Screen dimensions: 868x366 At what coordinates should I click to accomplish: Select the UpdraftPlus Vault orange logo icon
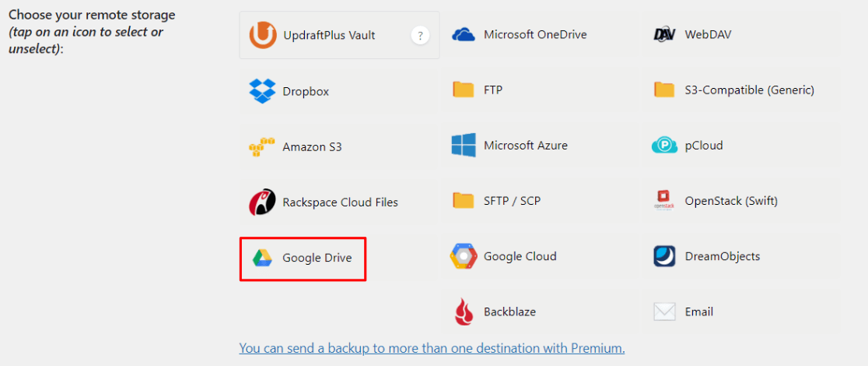pos(262,36)
